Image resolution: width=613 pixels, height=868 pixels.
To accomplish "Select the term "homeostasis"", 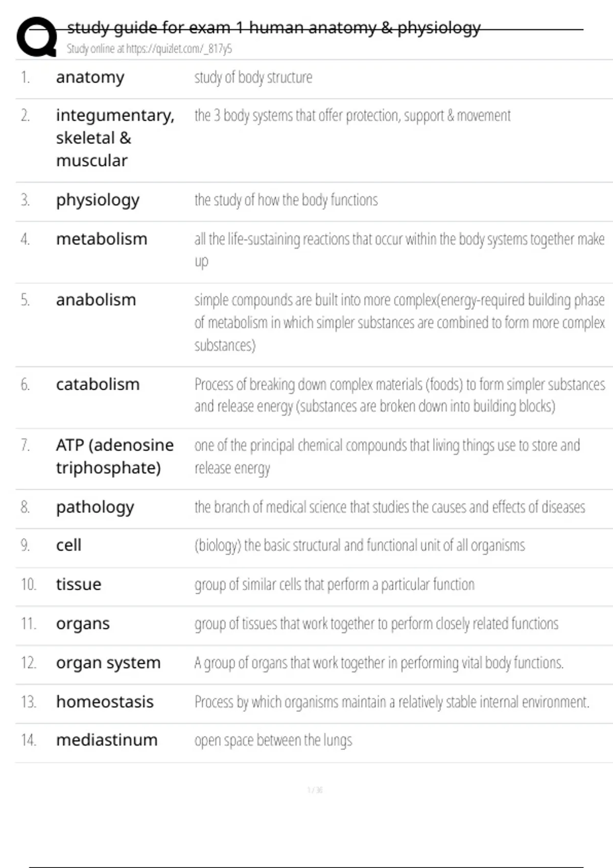I will coord(105,702).
